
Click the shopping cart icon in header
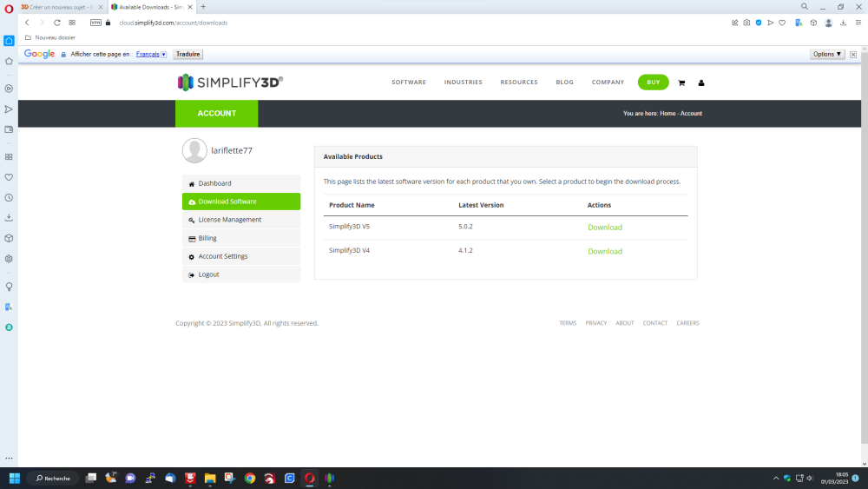681,83
